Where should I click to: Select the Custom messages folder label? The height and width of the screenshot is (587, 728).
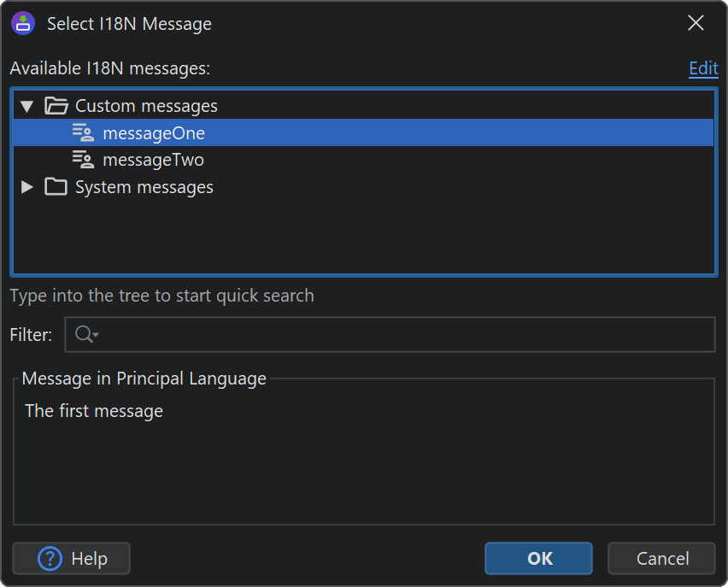point(146,106)
